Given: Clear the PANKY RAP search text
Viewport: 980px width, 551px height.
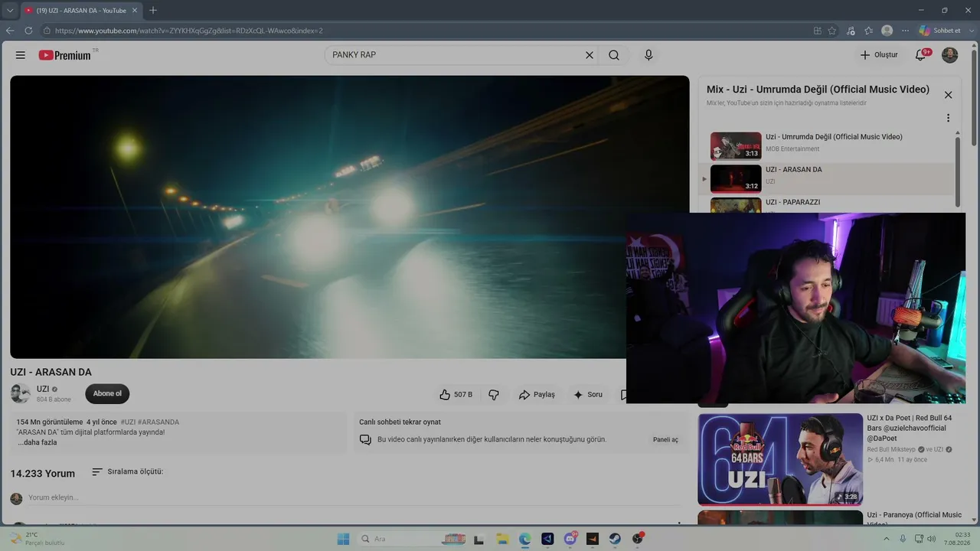Looking at the screenshot, I should coord(590,55).
